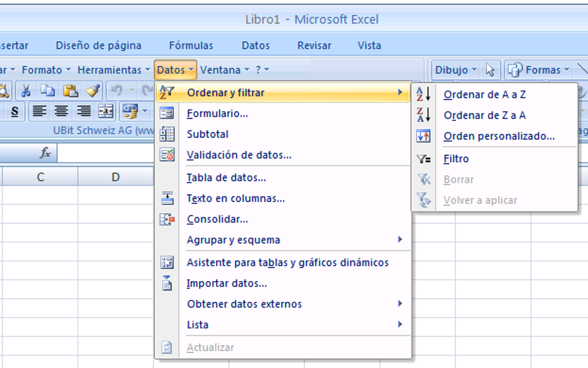Open the Herramientas menu dropdown
The image size is (588, 368).
point(113,70)
